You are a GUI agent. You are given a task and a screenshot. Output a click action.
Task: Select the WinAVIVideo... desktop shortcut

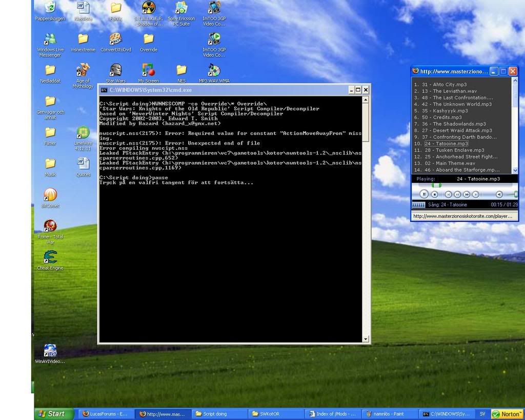pos(50,354)
